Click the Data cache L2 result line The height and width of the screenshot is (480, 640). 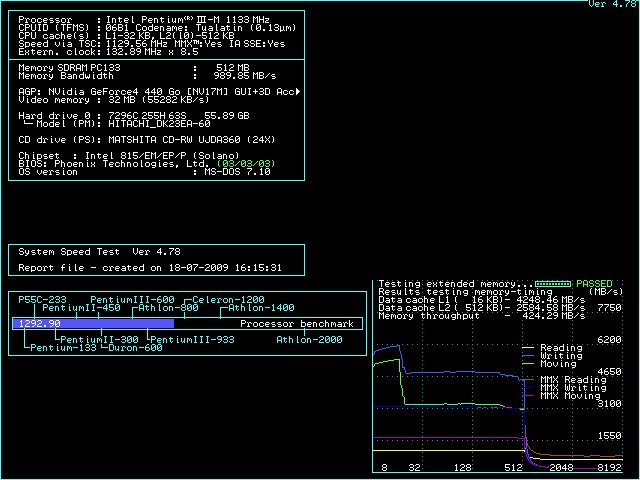[x=480, y=308]
